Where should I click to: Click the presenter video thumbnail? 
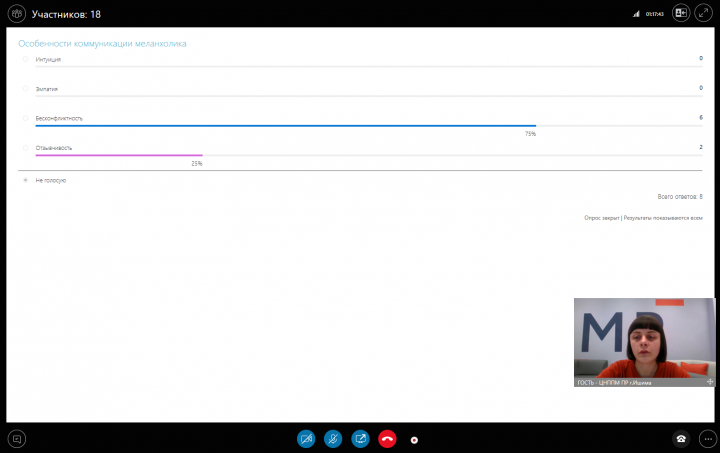tap(644, 340)
